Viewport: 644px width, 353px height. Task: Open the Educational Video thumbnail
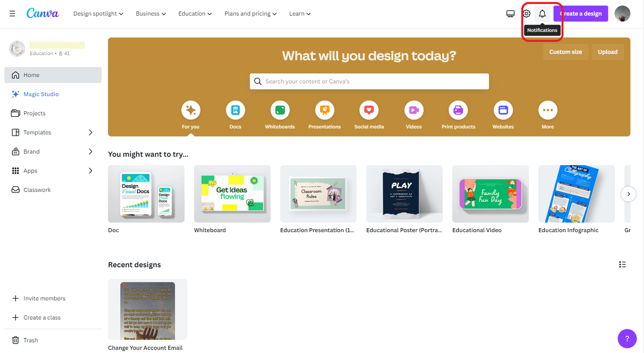click(491, 194)
